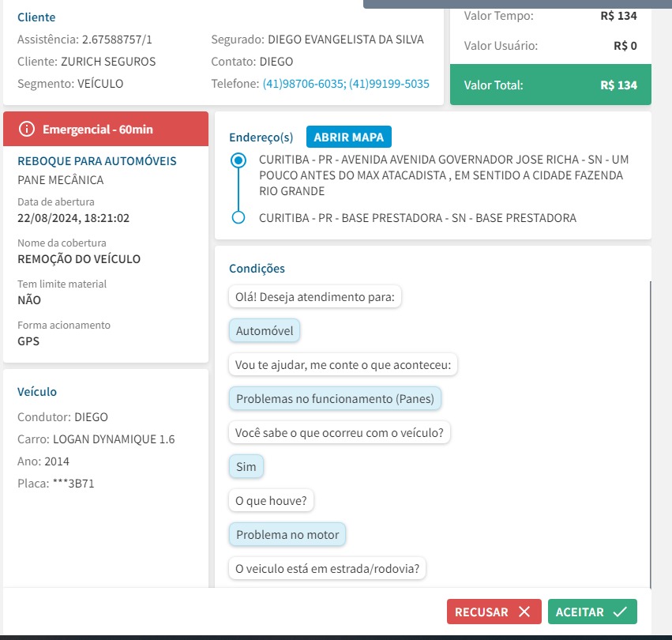Click the Valor Tempo R$ 134 amount
This screenshot has height=640, width=672.
point(618,16)
